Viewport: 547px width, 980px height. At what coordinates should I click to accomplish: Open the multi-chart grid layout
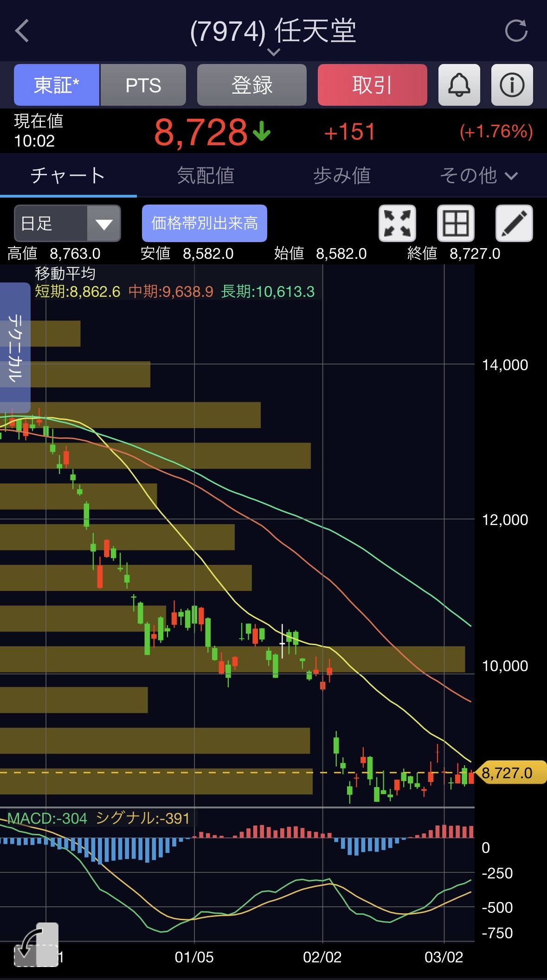(x=456, y=223)
